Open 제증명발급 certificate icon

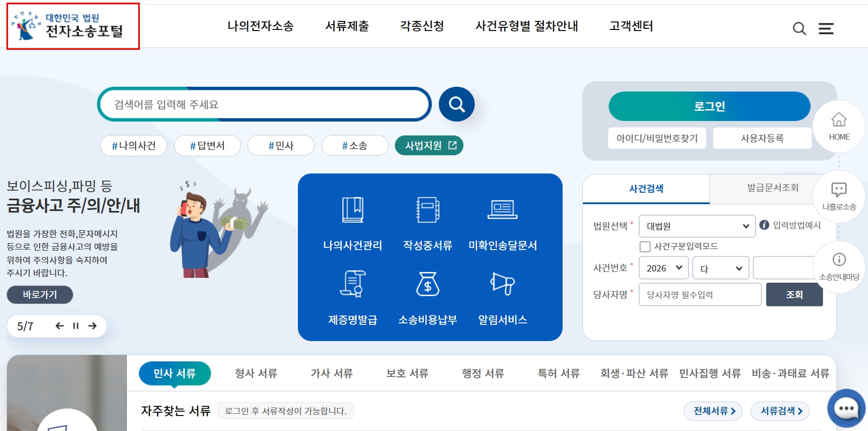point(353,284)
